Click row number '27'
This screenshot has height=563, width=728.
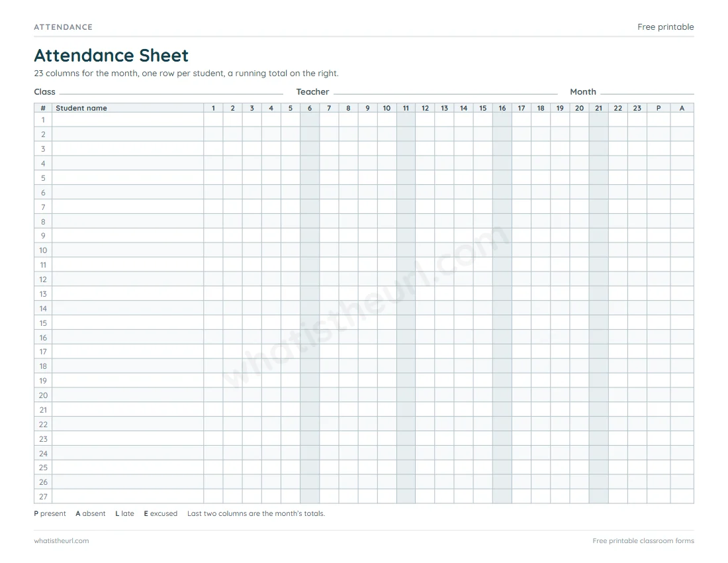[43, 497]
